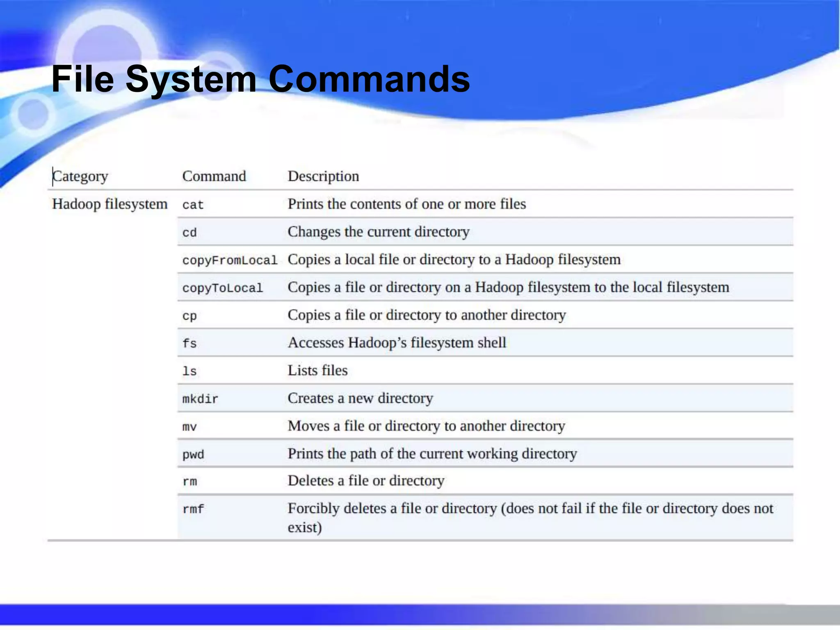840x630 pixels.
Task: Click the 'ls' command cell
Action: (189, 371)
